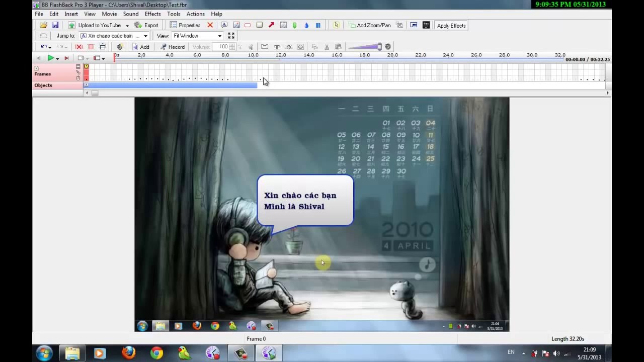Click the crop frames red box icon

tap(91, 47)
